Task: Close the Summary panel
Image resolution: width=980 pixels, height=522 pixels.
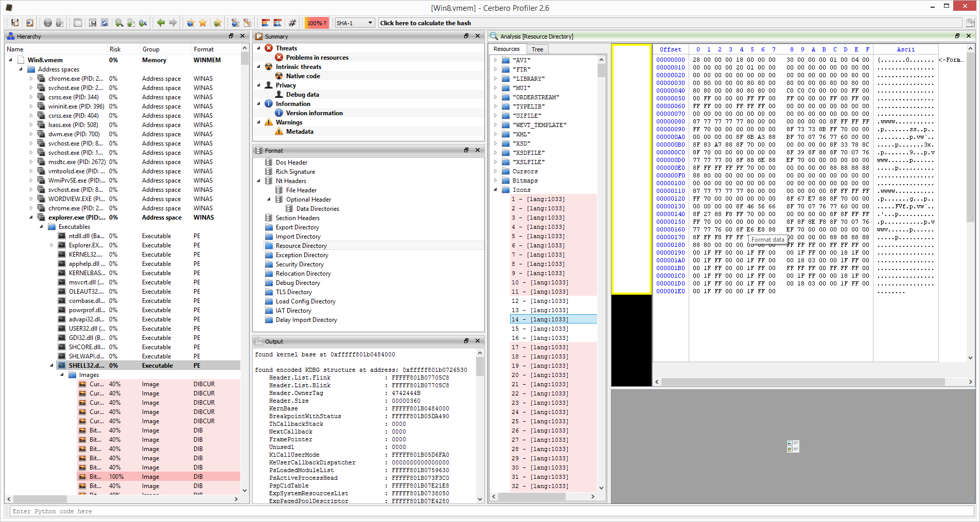Action: 478,36
